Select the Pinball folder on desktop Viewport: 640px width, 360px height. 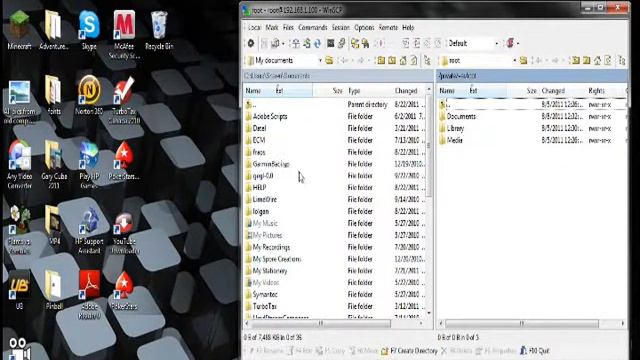[54, 290]
